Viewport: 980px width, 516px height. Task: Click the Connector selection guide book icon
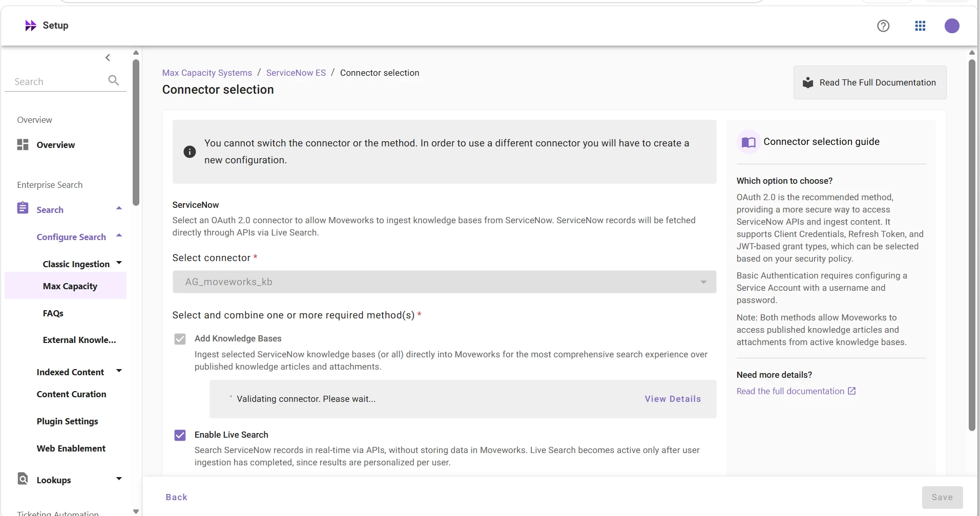coord(748,142)
